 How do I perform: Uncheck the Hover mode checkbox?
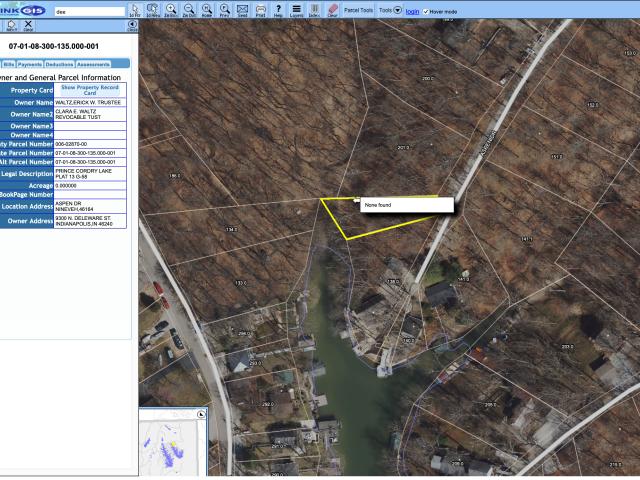[x=426, y=11]
